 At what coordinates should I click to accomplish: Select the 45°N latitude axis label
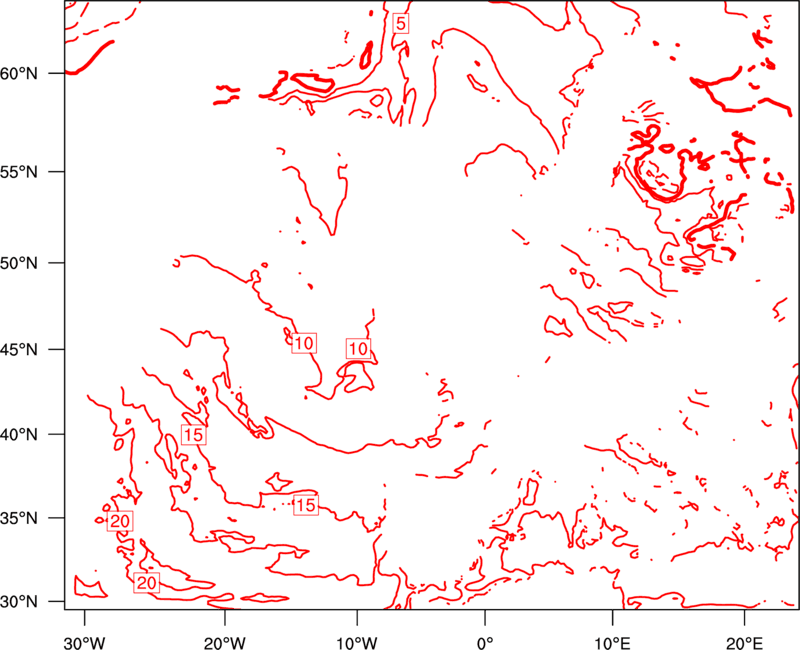tap(19, 349)
